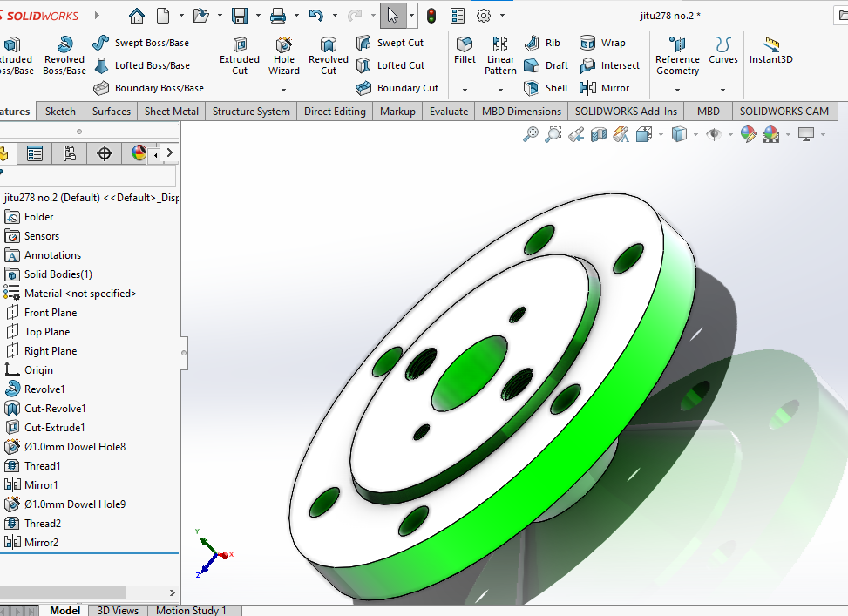The height and width of the screenshot is (616, 848).
Task: Switch to the Surfaces tab
Action: (x=112, y=112)
